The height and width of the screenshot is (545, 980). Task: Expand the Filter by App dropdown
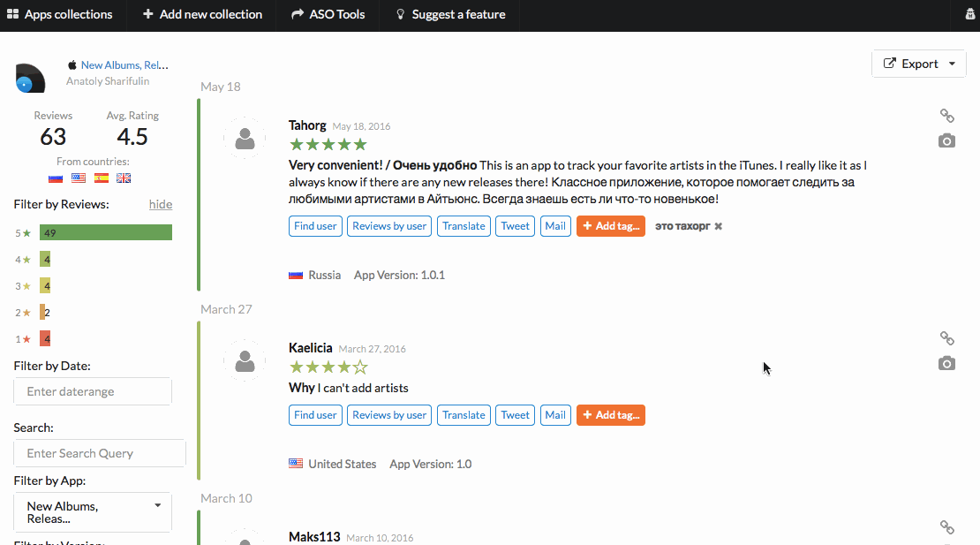click(93, 512)
